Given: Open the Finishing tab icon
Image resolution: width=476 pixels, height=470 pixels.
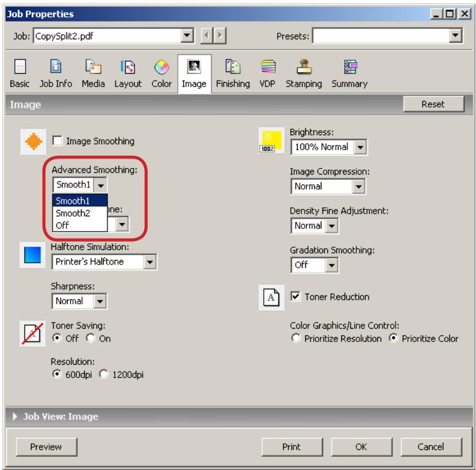Looking at the screenshot, I should (x=233, y=67).
